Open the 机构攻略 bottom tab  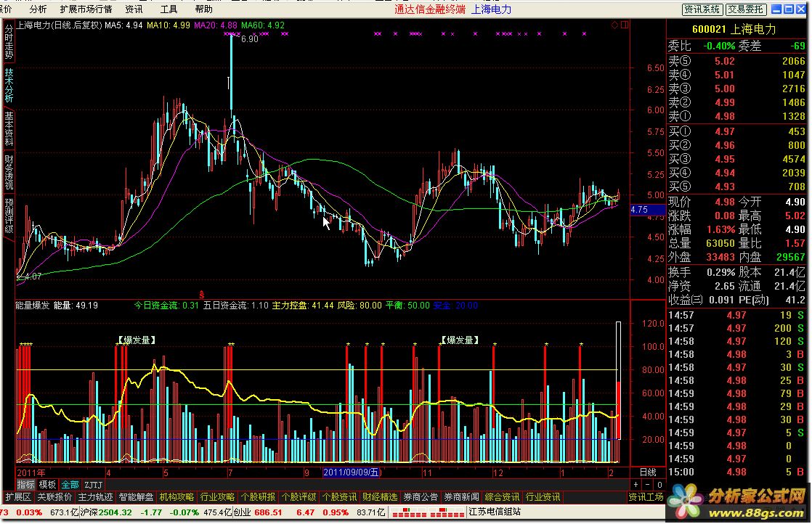[x=176, y=497]
